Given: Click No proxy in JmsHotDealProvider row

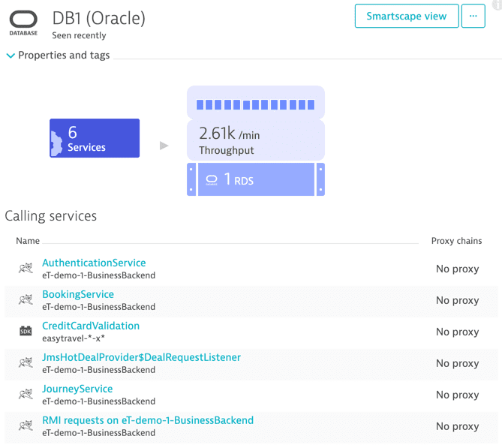Looking at the screenshot, I should pos(458,363).
